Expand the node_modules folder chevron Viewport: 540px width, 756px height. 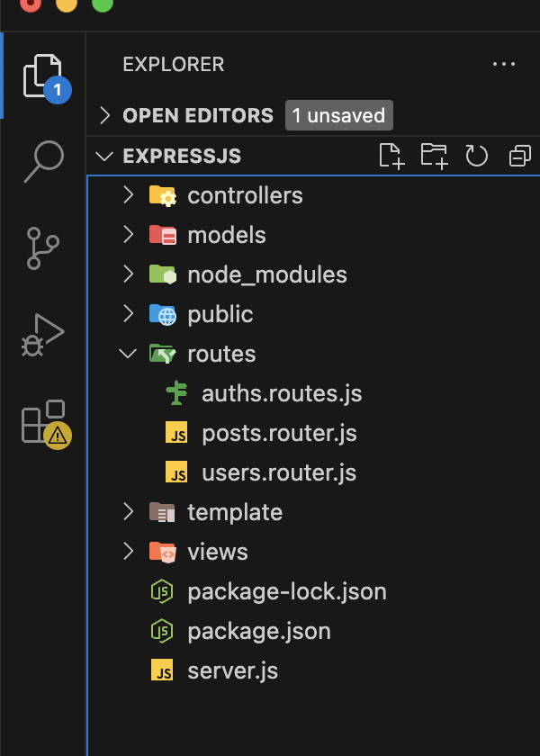click(x=128, y=274)
